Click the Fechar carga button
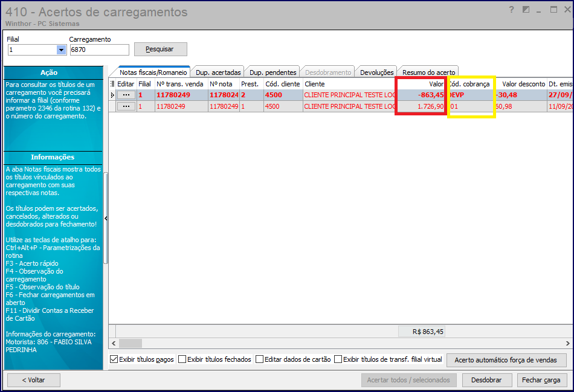 pos(541,380)
